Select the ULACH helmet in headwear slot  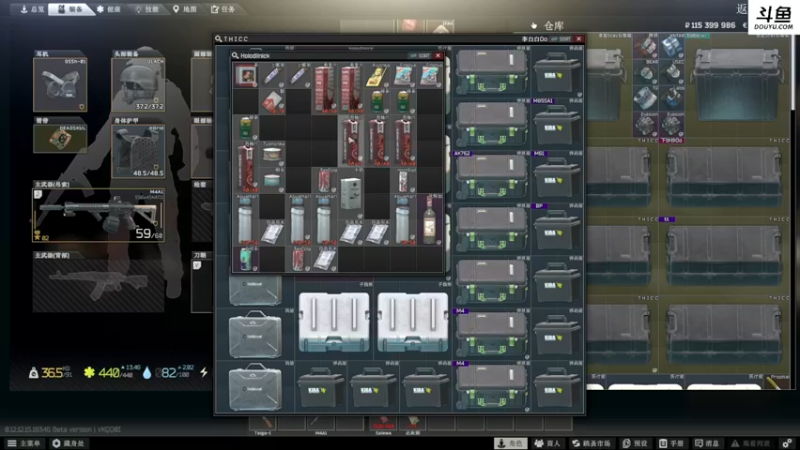click(138, 84)
